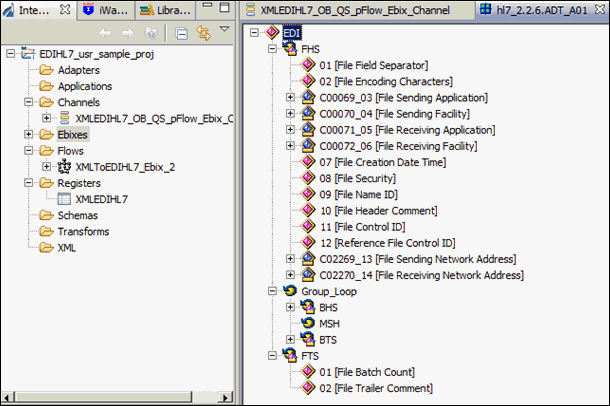Click the composite icon for C02269_13
Viewport: 610px width, 406px height.
point(308,258)
